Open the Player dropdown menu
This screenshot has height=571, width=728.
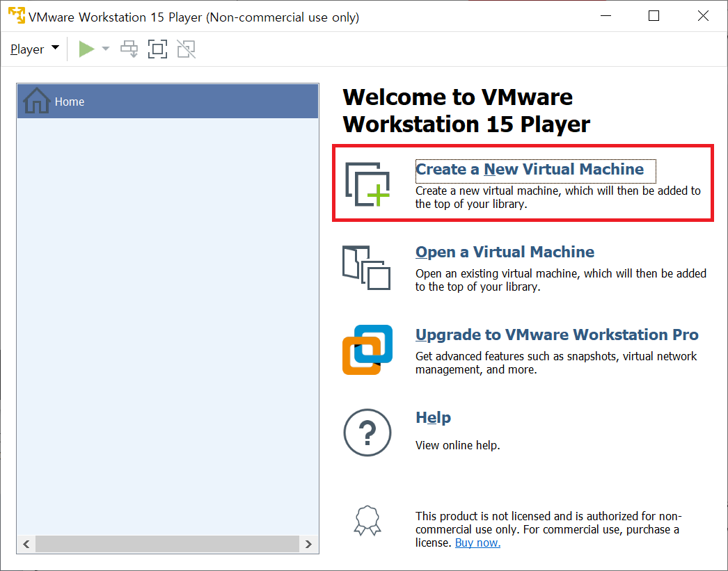(x=35, y=49)
